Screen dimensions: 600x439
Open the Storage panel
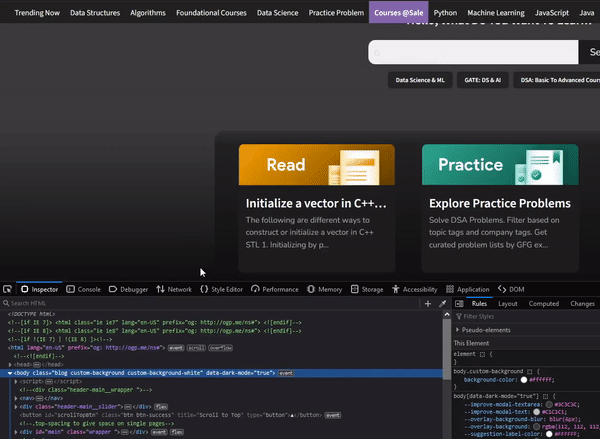click(x=367, y=289)
